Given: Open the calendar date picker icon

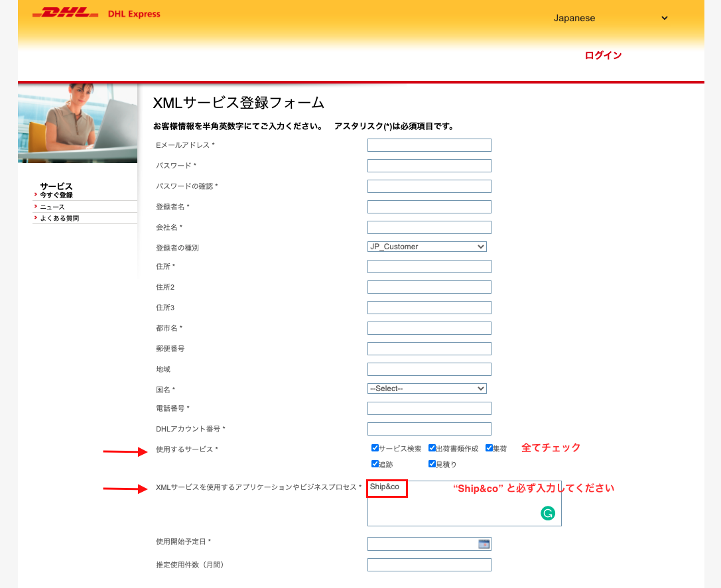Looking at the screenshot, I should [484, 544].
